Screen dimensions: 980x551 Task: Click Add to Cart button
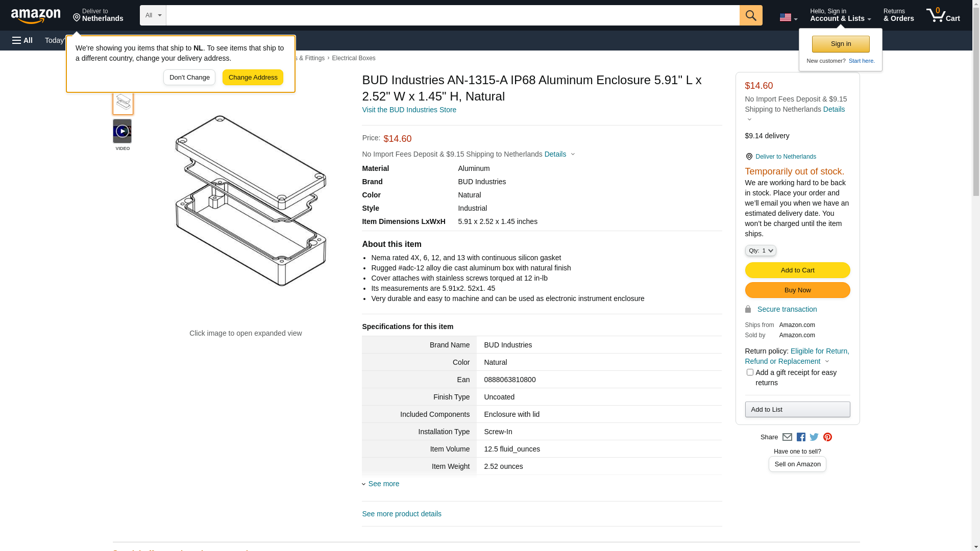797,270
